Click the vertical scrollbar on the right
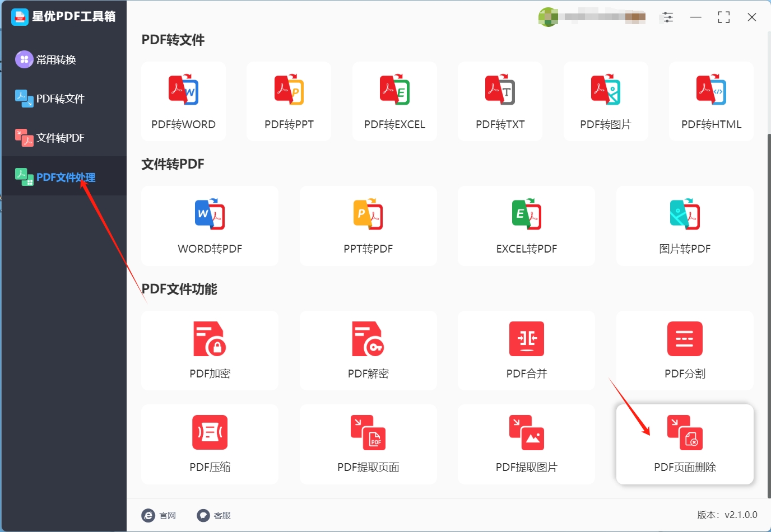Viewport: 771px width, 532px height. pos(769,316)
